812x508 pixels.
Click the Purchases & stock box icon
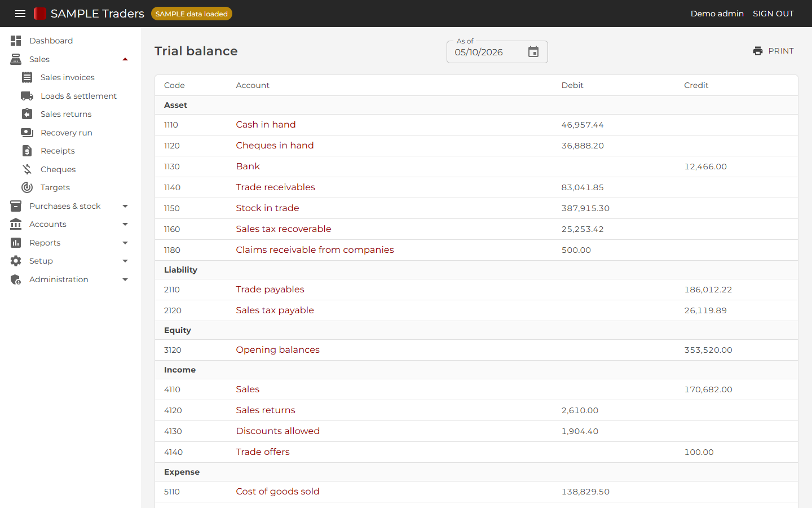click(16, 206)
